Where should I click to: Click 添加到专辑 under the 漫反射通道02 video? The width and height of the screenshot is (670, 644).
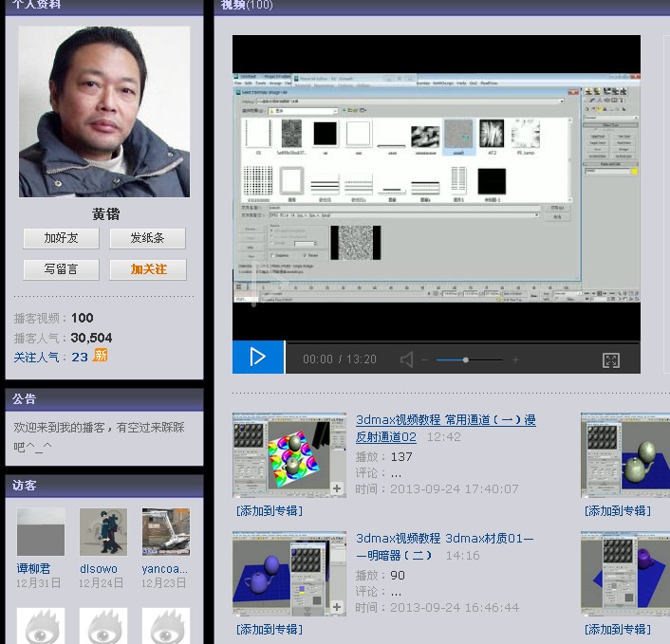click(270, 511)
